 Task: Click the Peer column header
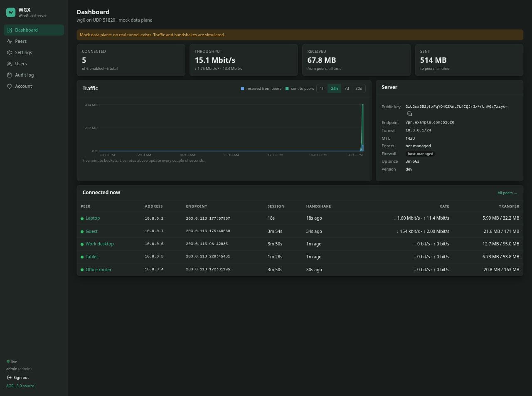pos(85,206)
